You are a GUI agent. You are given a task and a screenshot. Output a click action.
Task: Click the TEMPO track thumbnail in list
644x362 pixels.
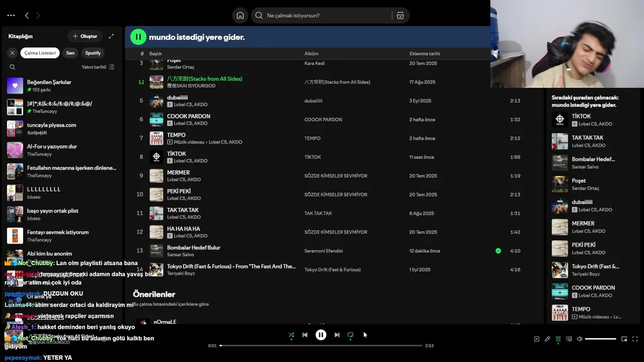click(156, 138)
